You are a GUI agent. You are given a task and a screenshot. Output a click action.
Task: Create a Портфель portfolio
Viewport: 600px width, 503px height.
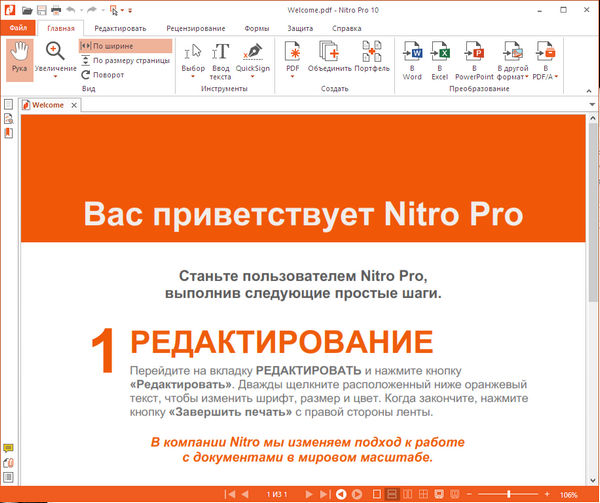372,57
